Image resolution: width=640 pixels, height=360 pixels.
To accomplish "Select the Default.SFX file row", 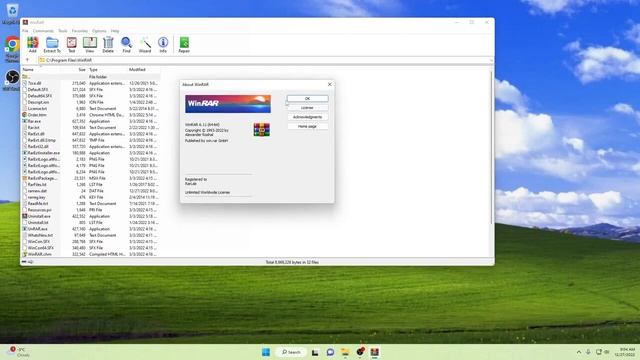I will (90, 89).
